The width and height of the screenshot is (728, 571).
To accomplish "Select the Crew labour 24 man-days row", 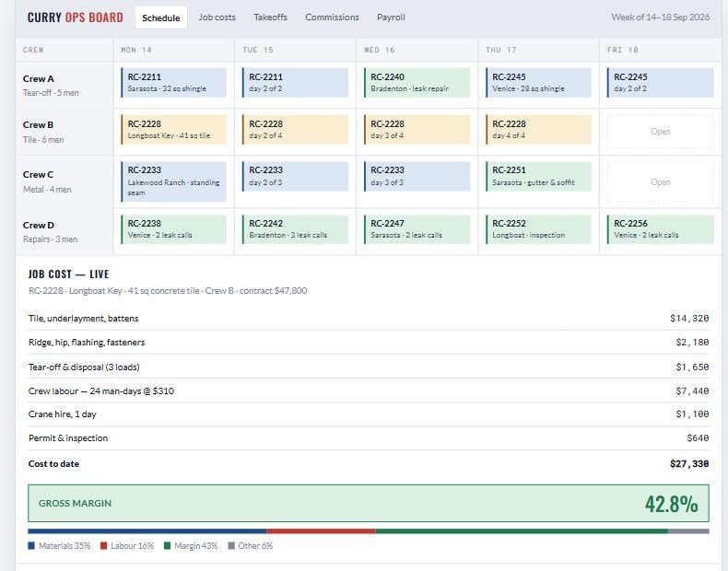I will pos(369,391).
